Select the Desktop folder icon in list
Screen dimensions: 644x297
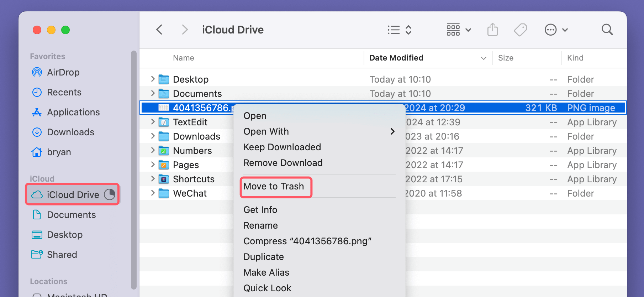point(164,79)
